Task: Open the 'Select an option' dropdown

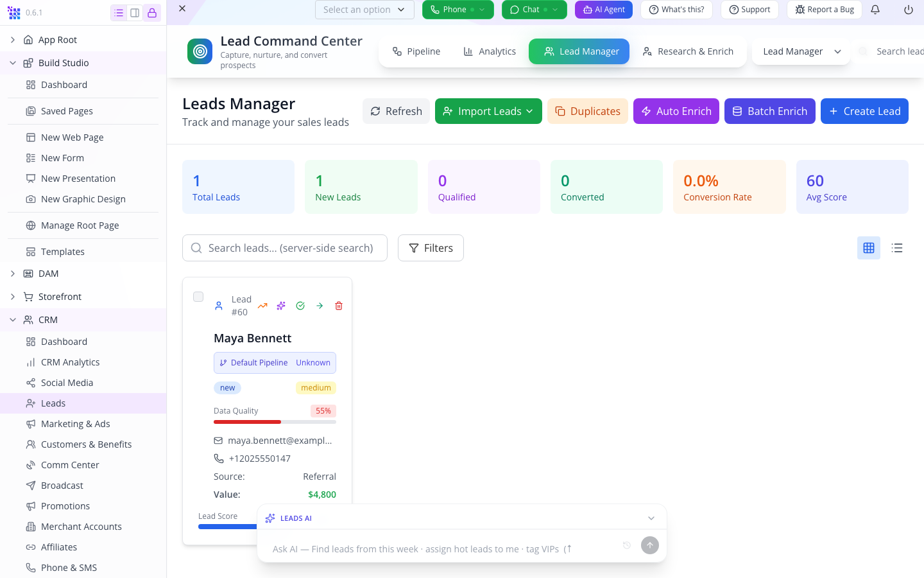Action: pos(364,10)
